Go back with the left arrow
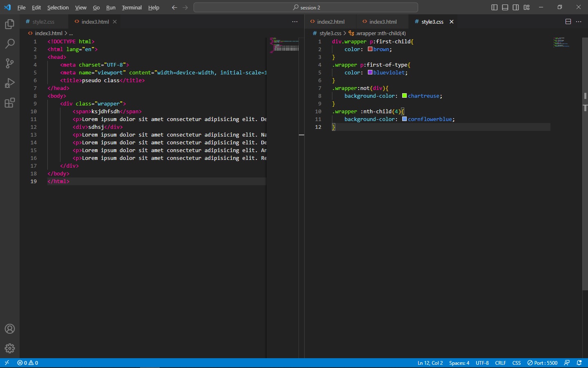Viewport: 588px width, 368px height. point(174,7)
